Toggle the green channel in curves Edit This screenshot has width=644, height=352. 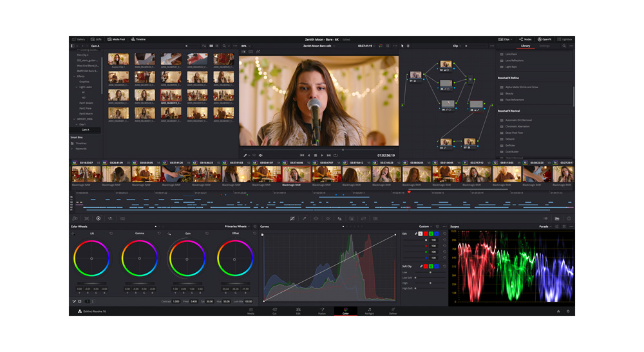click(x=431, y=234)
